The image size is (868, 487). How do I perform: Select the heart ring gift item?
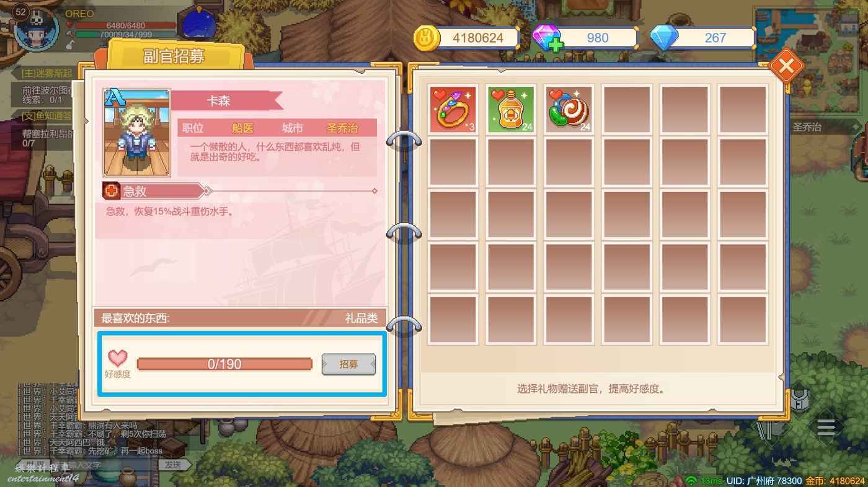[453, 109]
